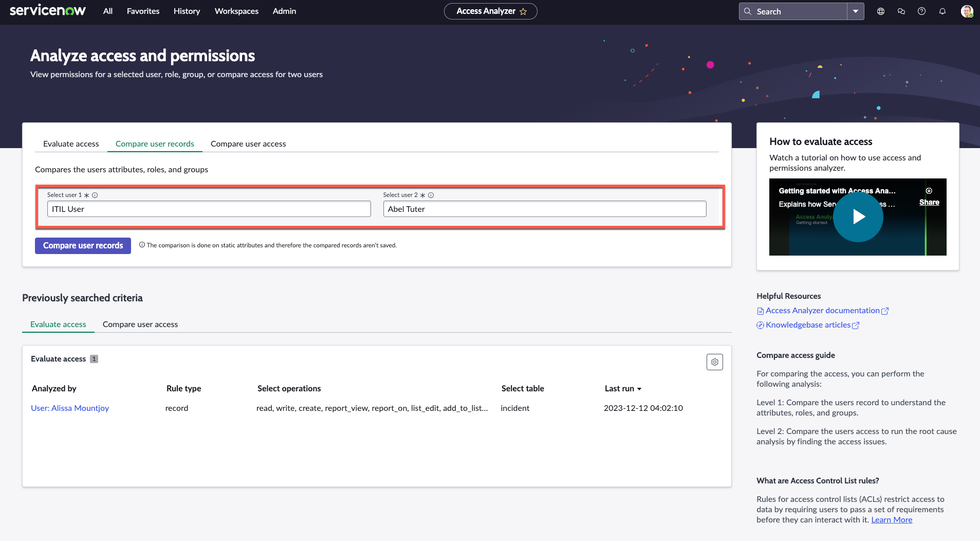
Task: Open the Admin menu
Action: (x=284, y=11)
